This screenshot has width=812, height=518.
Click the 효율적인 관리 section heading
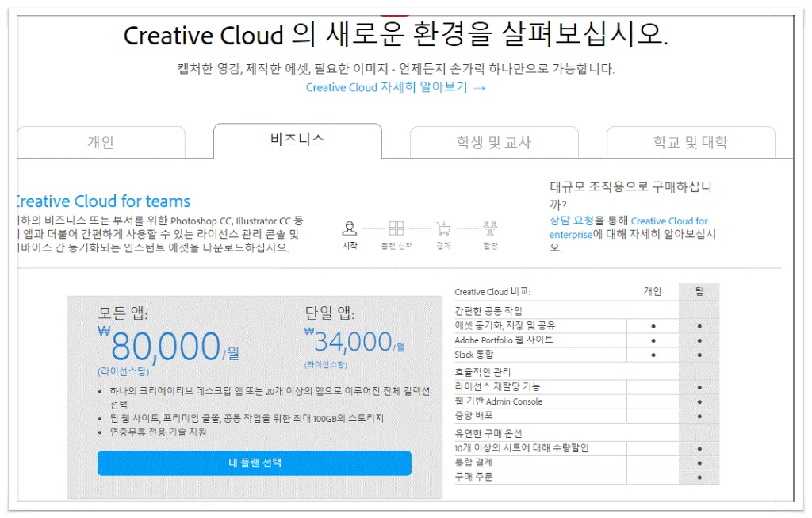pyautogui.click(x=483, y=372)
